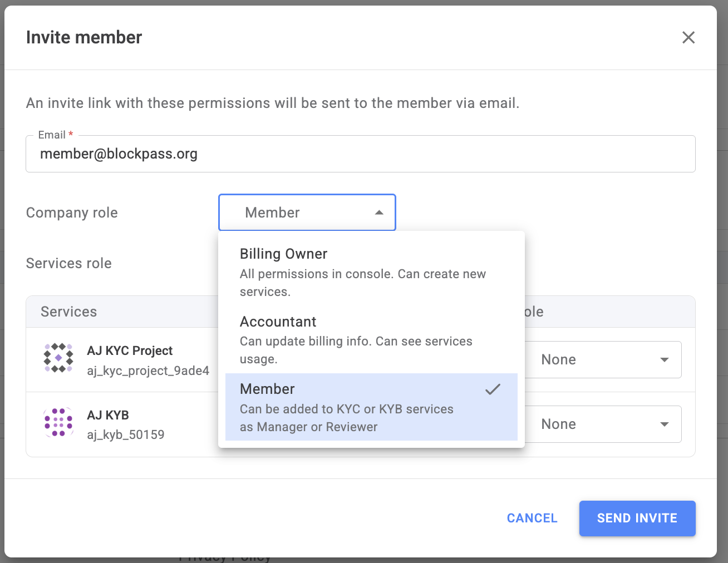Click the purple AJ KYB logo icon
Image resolution: width=728 pixels, height=563 pixels.
click(58, 422)
